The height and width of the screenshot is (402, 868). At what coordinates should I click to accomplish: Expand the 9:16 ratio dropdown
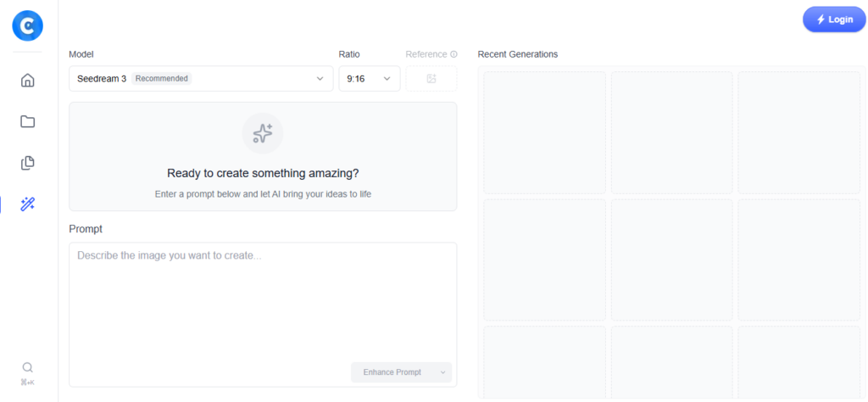pyautogui.click(x=369, y=79)
